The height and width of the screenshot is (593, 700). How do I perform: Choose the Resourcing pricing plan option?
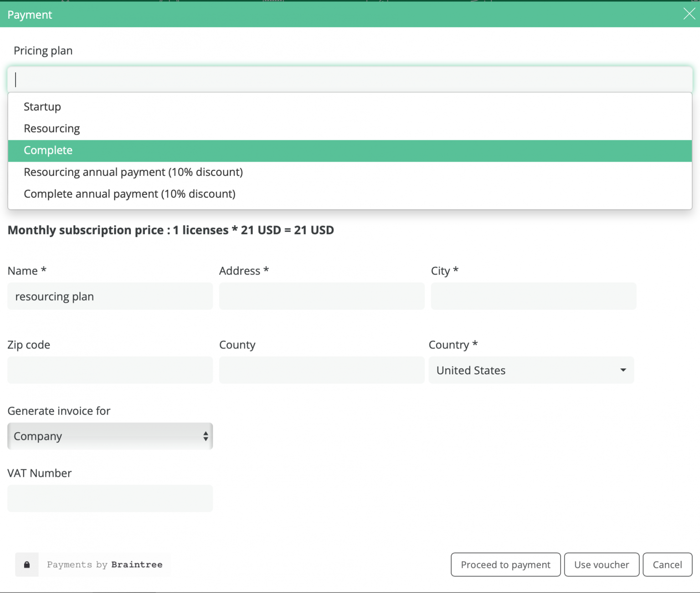click(52, 128)
